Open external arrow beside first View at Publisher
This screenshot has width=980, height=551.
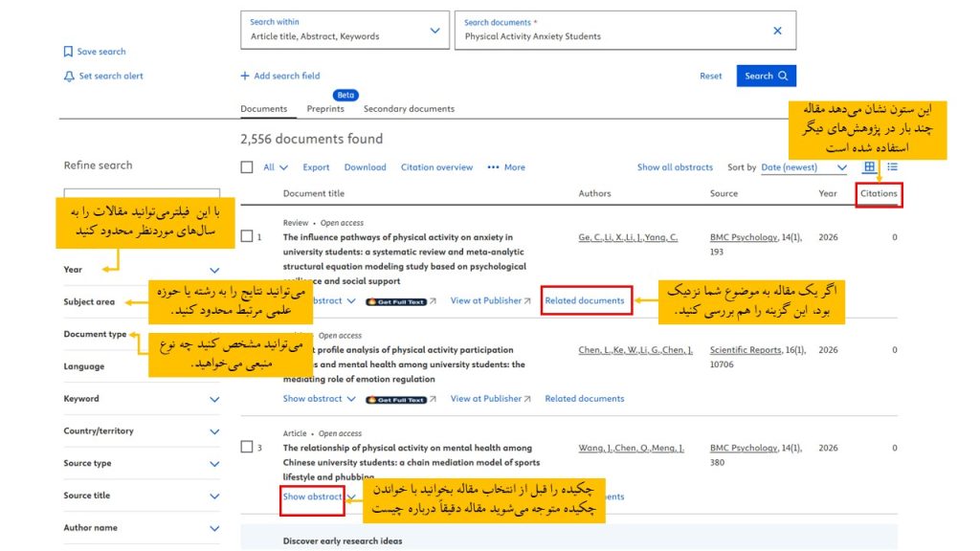pos(527,301)
